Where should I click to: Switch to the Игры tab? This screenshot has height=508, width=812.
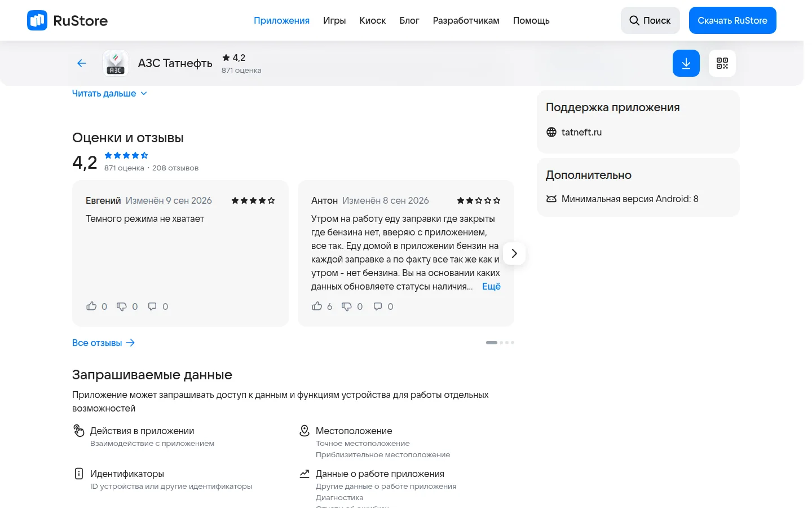pyautogui.click(x=334, y=20)
